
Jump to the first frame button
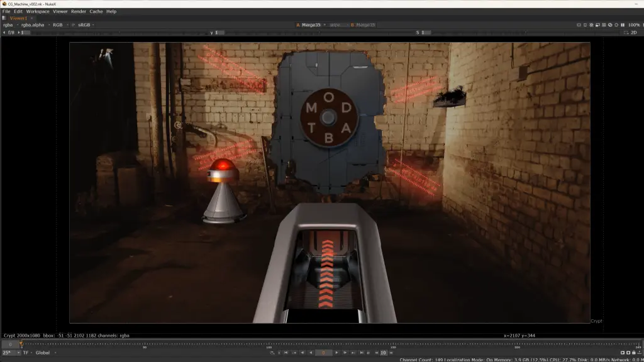click(x=286, y=353)
